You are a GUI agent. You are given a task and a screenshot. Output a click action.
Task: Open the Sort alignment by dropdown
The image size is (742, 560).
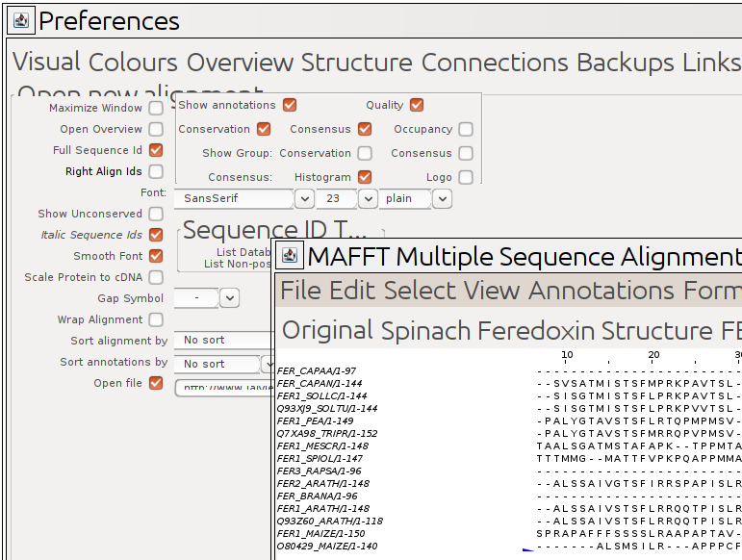224,341
